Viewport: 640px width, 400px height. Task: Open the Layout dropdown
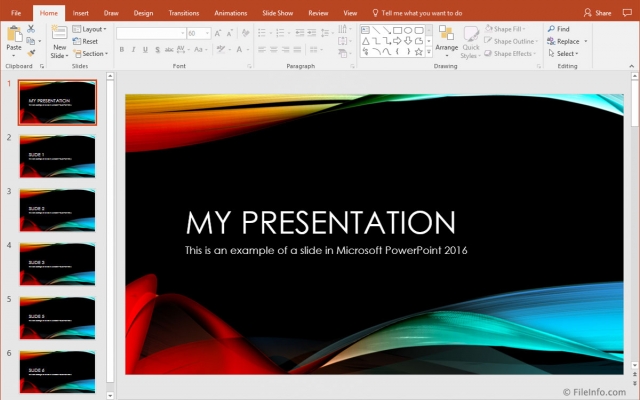[x=89, y=29]
